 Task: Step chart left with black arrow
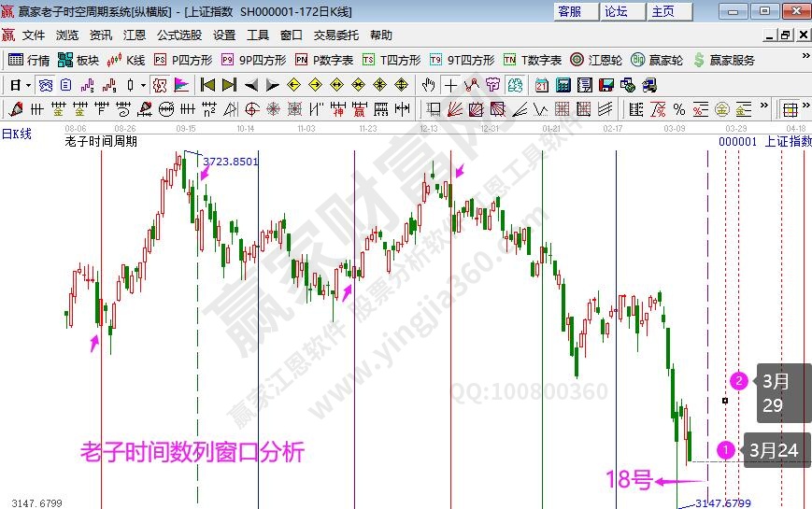pos(250,85)
